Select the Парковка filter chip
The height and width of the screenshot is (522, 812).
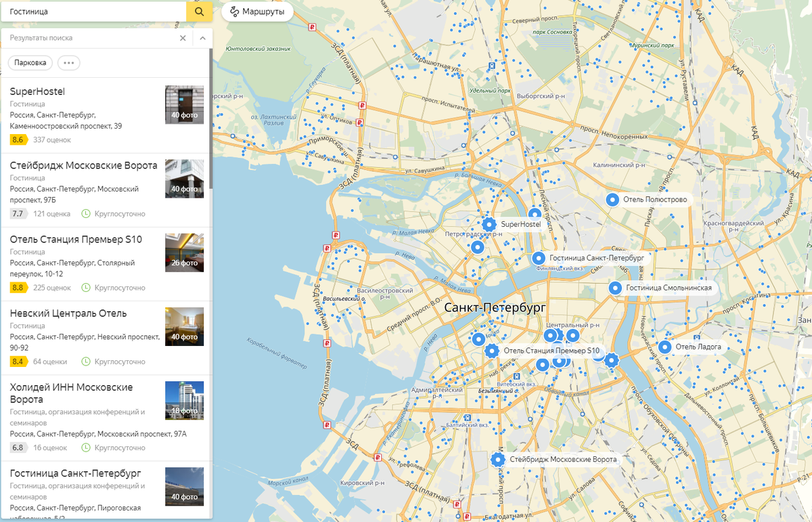click(x=30, y=62)
